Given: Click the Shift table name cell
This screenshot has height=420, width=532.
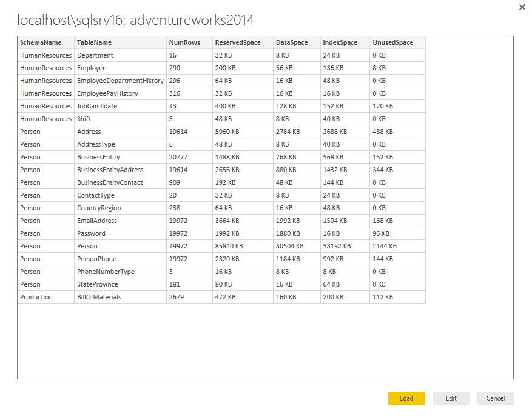Looking at the screenshot, I should click(x=121, y=119).
